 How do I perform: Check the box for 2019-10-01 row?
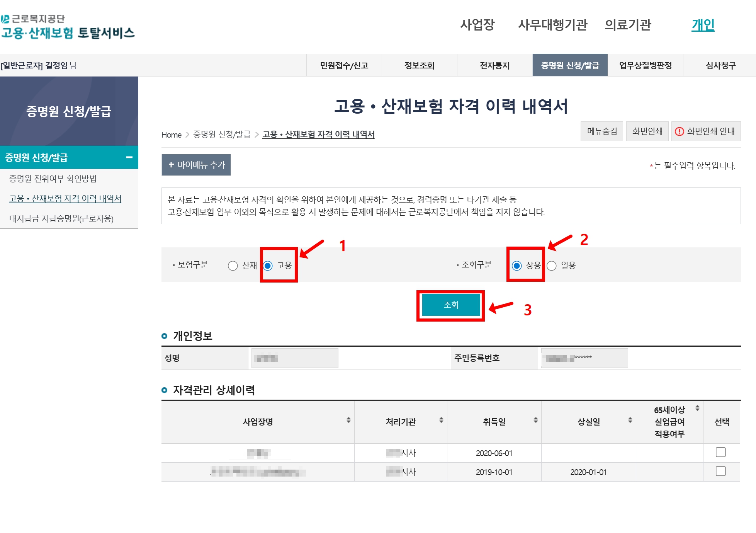(720, 471)
